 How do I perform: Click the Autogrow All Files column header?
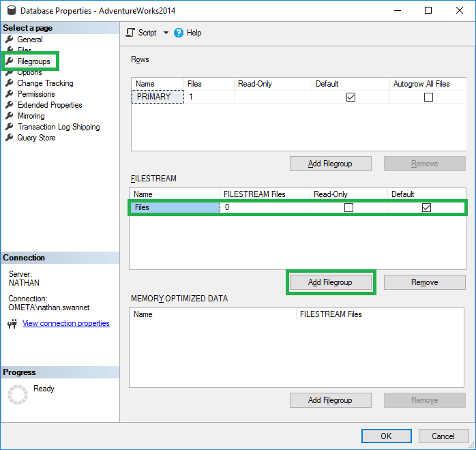pyautogui.click(x=428, y=84)
